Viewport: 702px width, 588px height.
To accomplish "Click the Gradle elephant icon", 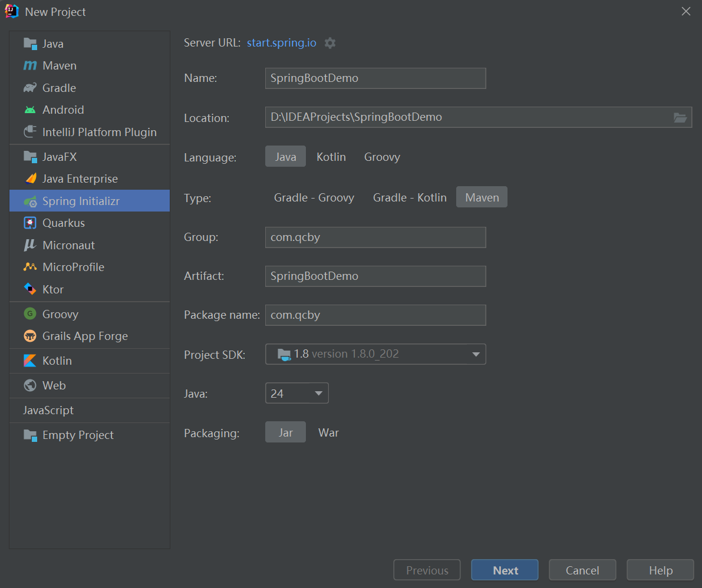I will (30, 88).
